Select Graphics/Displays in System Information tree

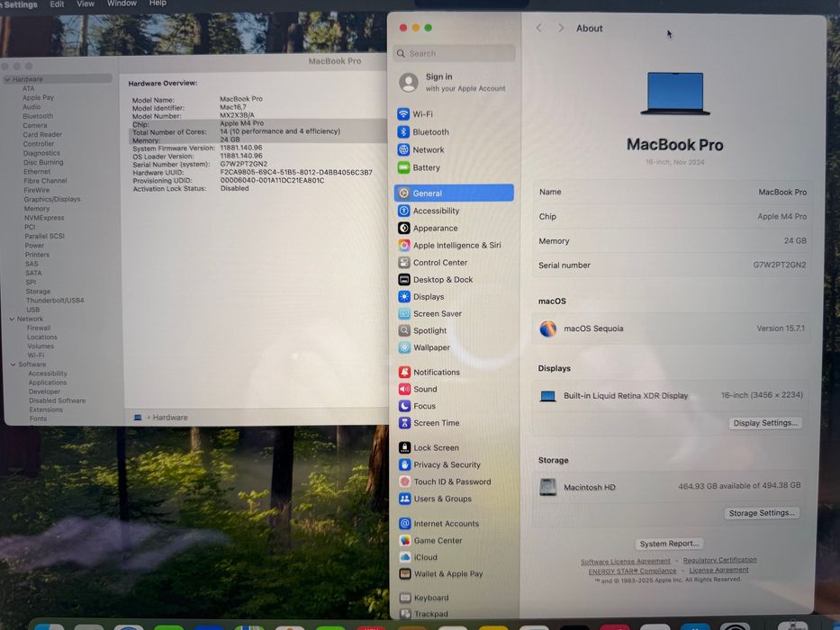[x=52, y=199]
